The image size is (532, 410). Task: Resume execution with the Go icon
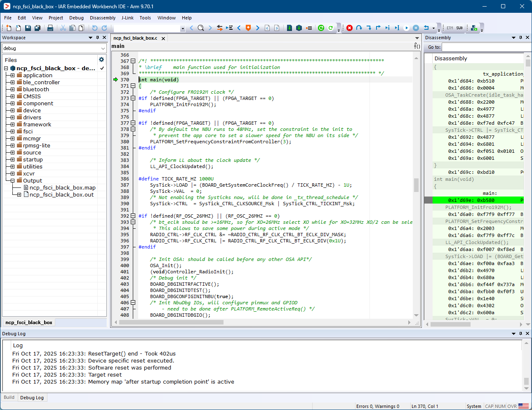[x=406, y=28]
